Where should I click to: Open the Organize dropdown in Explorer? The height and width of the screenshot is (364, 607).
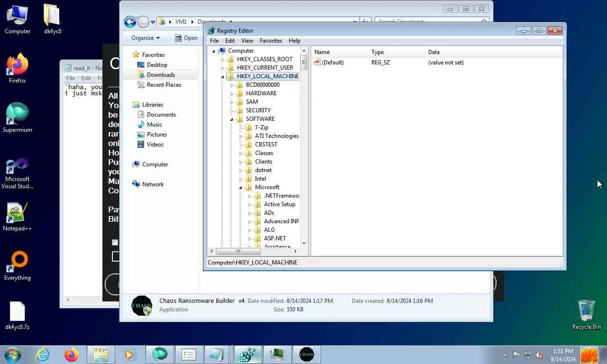click(x=146, y=38)
